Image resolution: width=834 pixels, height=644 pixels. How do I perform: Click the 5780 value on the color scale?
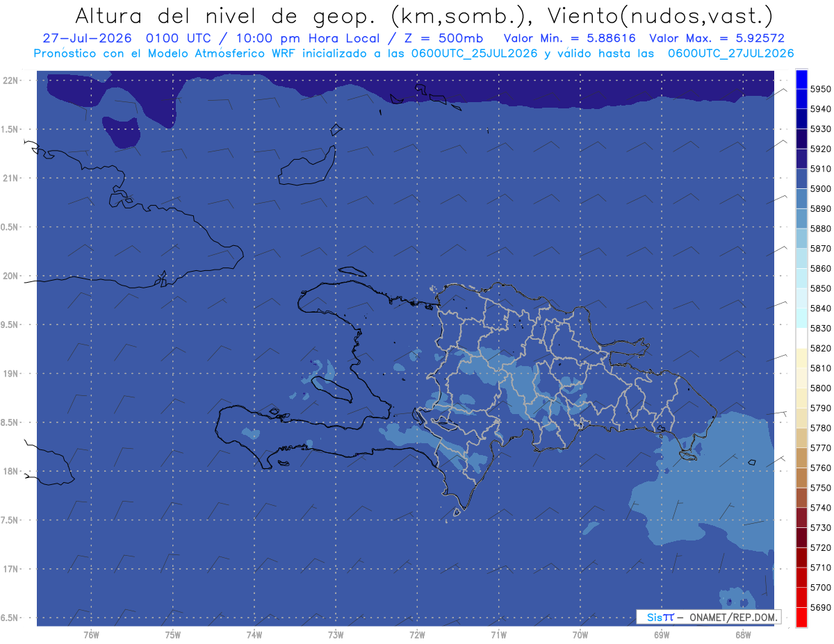820,427
